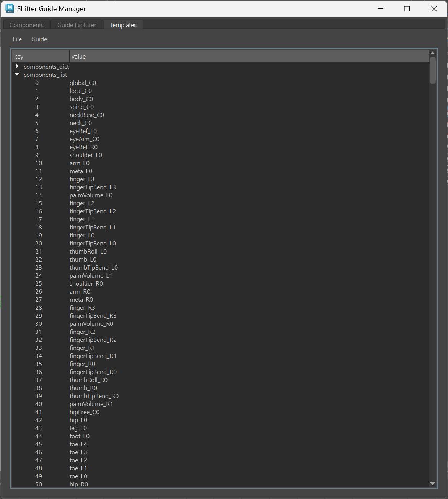
Task: Select the Templates tab
Action: tap(123, 25)
